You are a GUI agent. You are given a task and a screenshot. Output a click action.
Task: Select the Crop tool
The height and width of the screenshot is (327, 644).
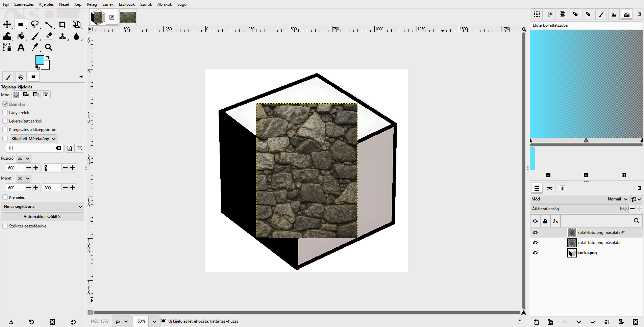pos(63,25)
